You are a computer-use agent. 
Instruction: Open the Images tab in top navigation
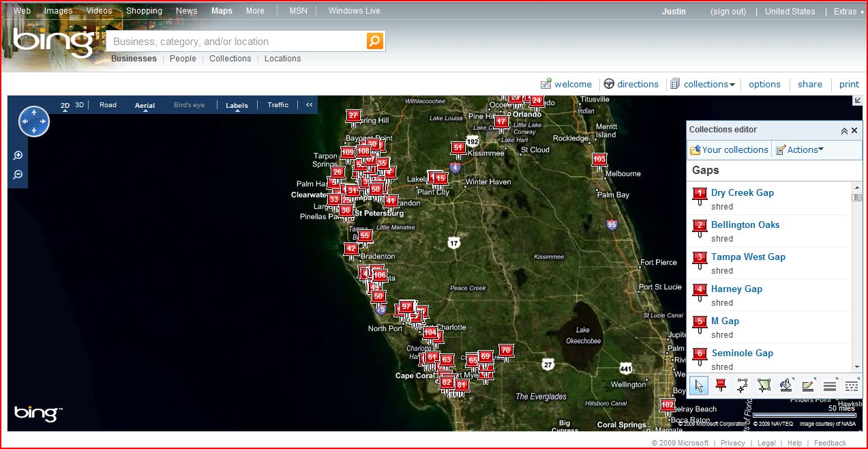58,11
